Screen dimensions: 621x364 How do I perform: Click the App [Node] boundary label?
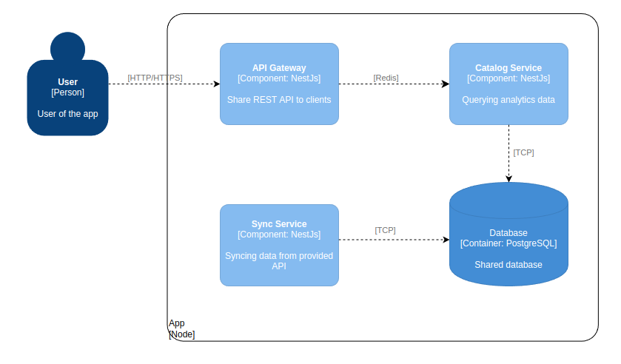pyautogui.click(x=182, y=328)
